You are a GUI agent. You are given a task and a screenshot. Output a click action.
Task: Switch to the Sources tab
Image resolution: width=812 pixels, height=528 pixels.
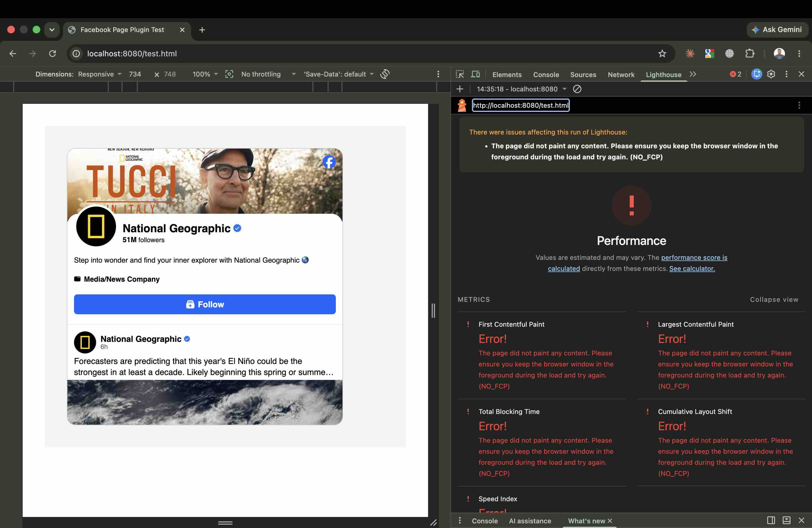[583, 74]
